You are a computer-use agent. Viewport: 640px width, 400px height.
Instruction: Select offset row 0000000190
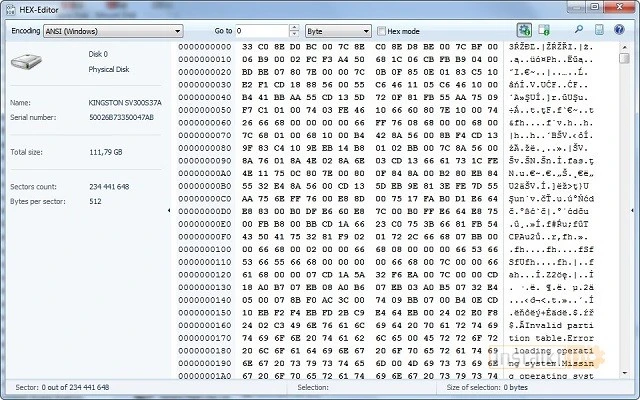click(x=205, y=363)
